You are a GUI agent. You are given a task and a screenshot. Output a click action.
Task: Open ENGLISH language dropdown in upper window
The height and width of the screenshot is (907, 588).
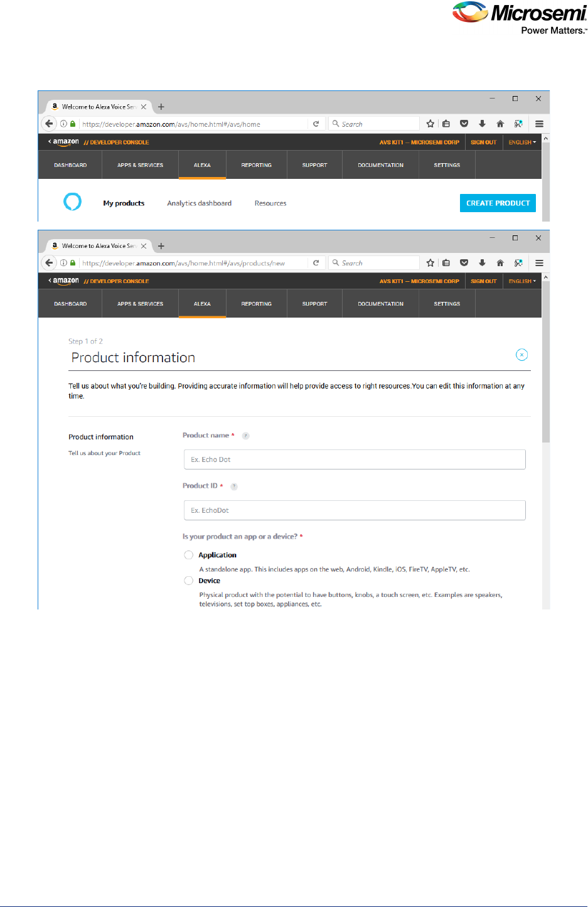(x=522, y=142)
